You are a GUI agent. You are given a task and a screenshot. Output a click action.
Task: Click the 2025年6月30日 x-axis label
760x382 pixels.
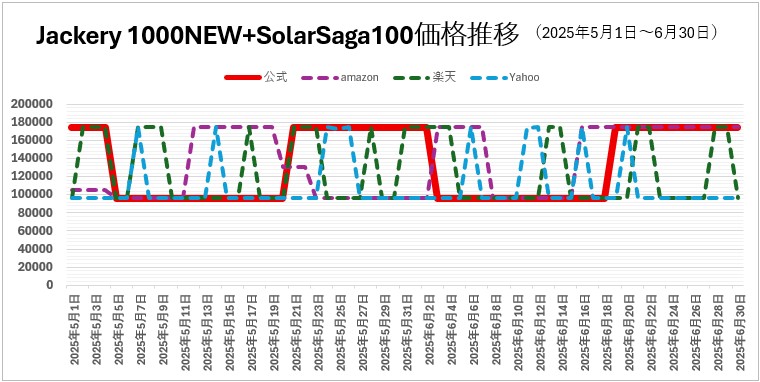(x=740, y=333)
